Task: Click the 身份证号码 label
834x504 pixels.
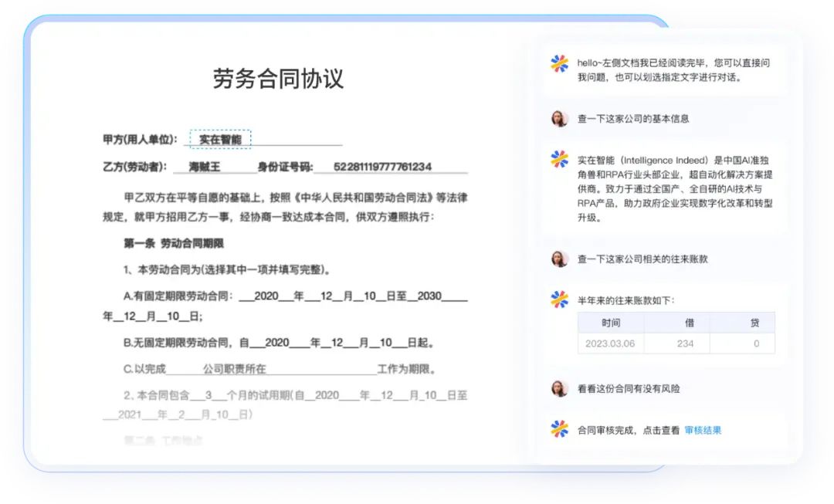Action: [x=285, y=167]
